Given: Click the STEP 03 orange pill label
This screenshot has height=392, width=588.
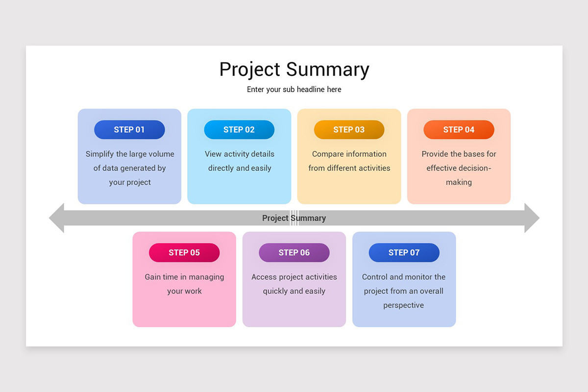Looking at the screenshot, I should (x=349, y=130).
